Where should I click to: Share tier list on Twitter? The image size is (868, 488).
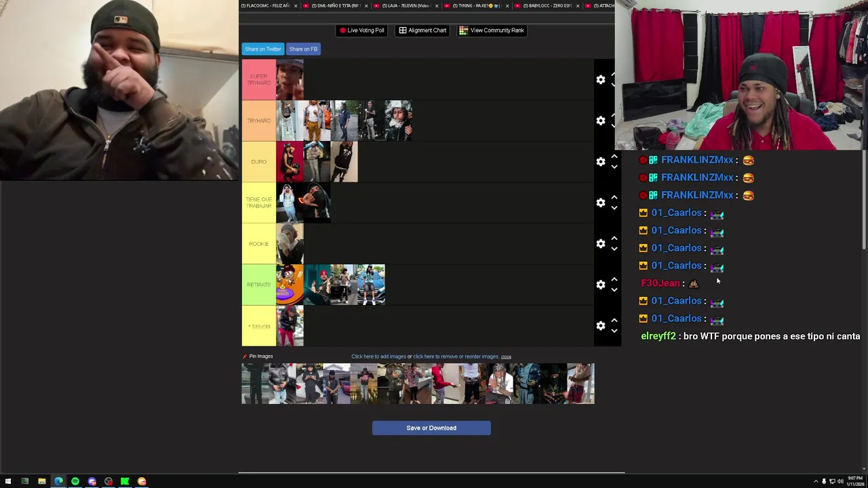tap(263, 49)
